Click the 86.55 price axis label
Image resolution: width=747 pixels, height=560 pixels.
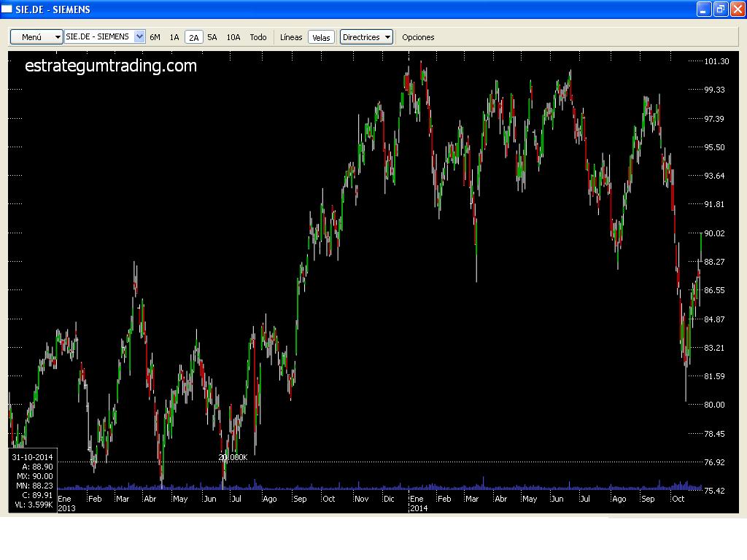pos(714,290)
